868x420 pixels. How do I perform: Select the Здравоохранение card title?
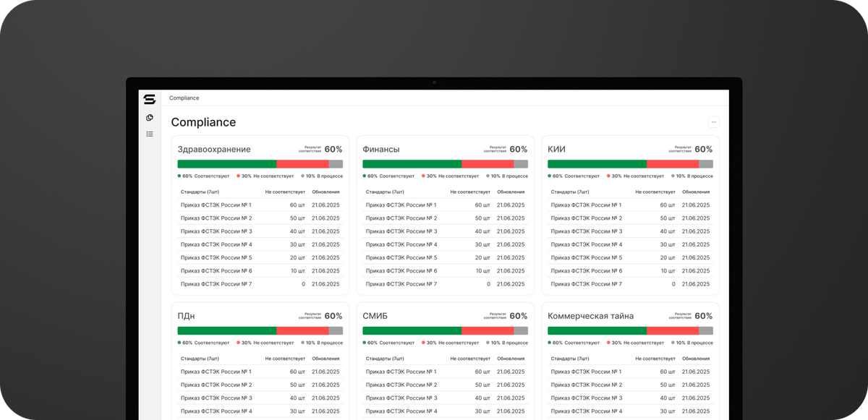coord(214,150)
